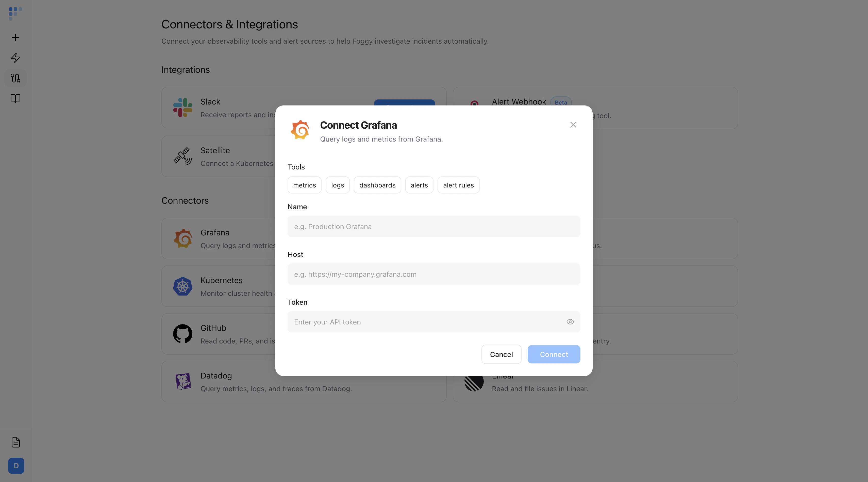The width and height of the screenshot is (868, 482).
Task: Select the dashboards tool chip
Action: (377, 185)
